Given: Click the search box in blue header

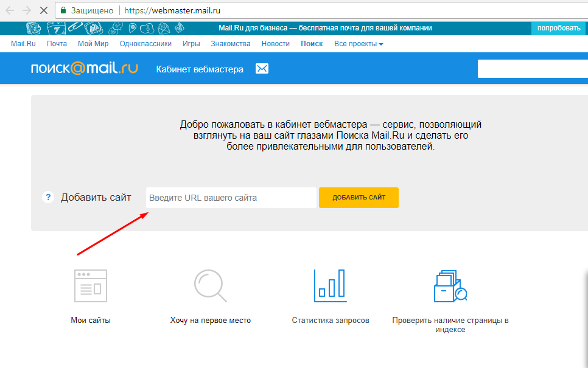Looking at the screenshot, I should [x=533, y=69].
